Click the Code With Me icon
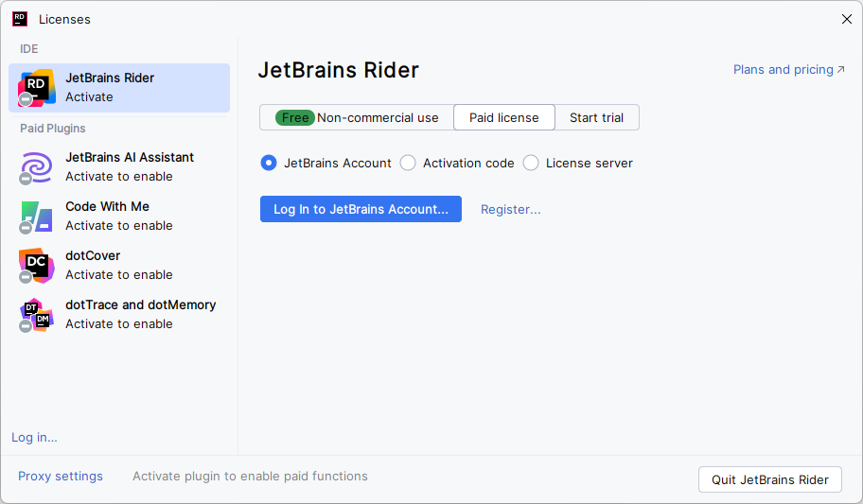The image size is (863, 504). coord(37,217)
